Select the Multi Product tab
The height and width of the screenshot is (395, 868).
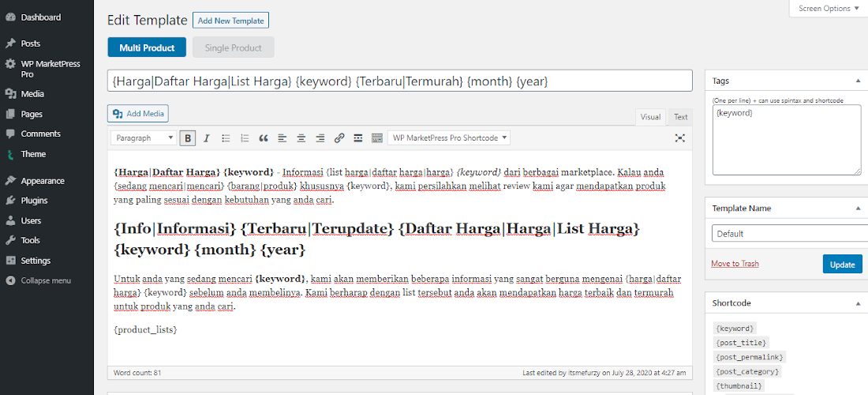[147, 47]
